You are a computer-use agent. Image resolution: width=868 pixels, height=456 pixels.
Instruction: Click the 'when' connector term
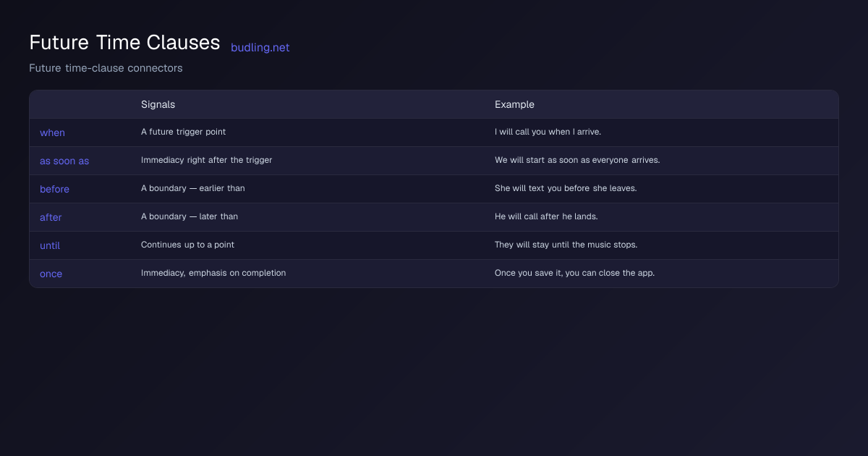pyautogui.click(x=52, y=132)
